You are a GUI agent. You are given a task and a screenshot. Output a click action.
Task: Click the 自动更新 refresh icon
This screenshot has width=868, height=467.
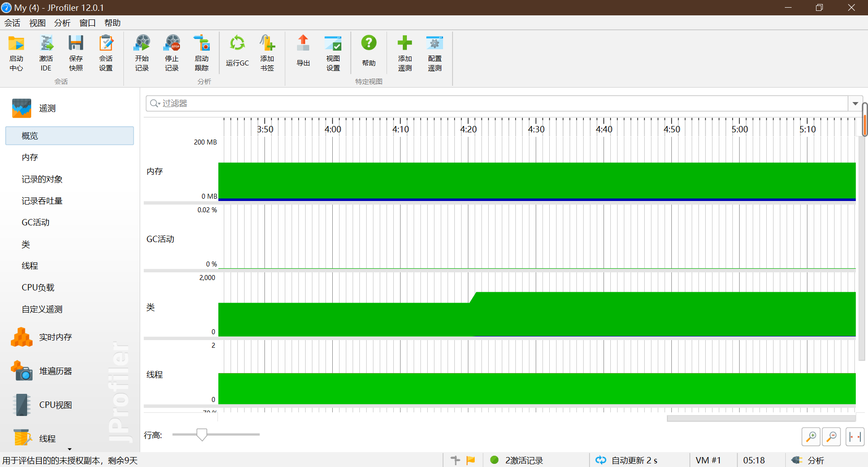click(601, 460)
